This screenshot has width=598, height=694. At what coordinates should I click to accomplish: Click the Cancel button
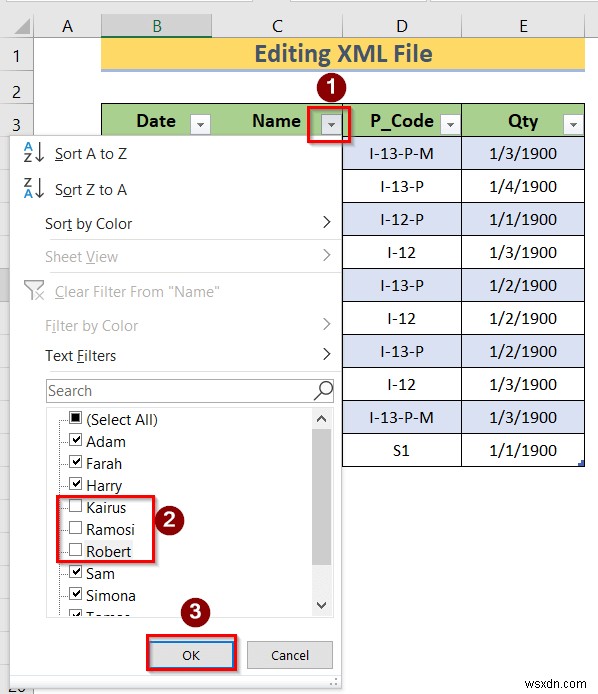click(289, 655)
